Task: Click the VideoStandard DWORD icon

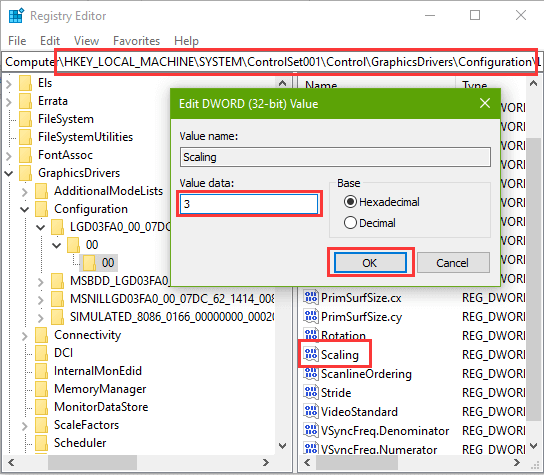Action: [x=311, y=412]
